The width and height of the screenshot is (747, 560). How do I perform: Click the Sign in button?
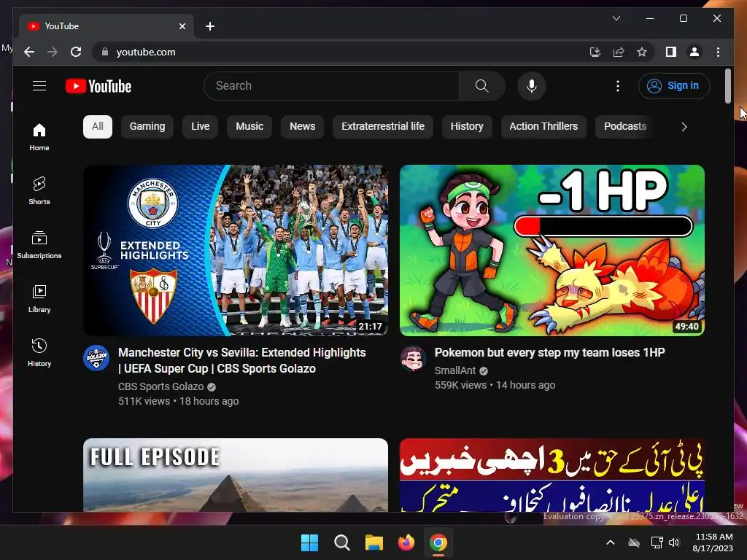673,86
